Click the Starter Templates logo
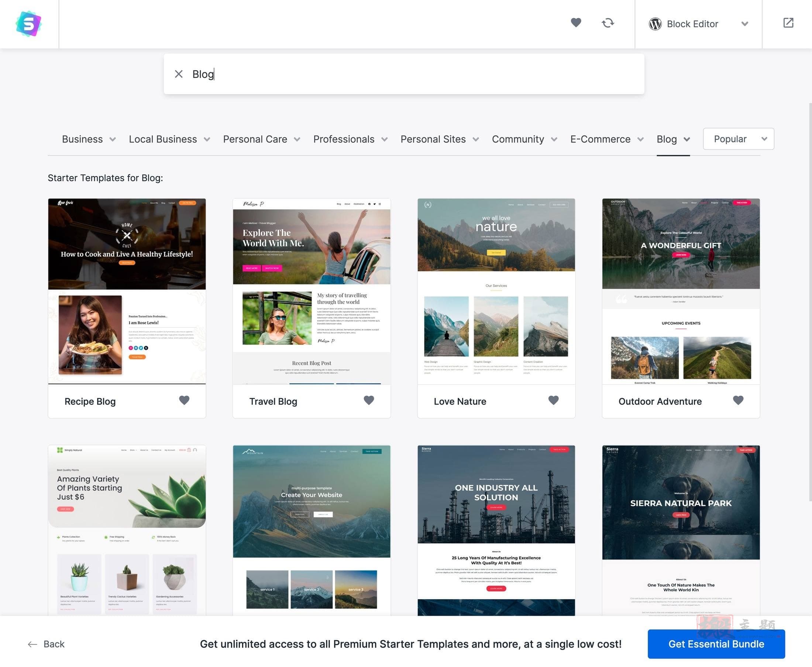Viewport: 812px width, 667px height. 29,24
